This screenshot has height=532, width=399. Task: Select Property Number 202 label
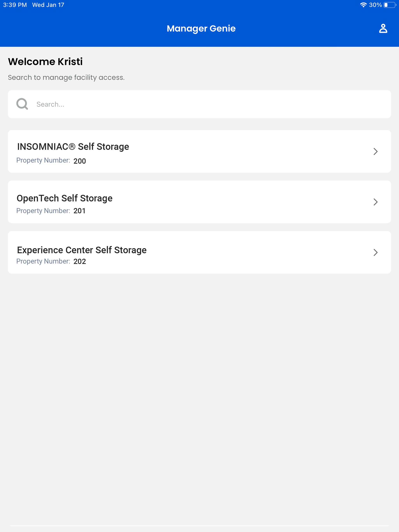pos(51,262)
